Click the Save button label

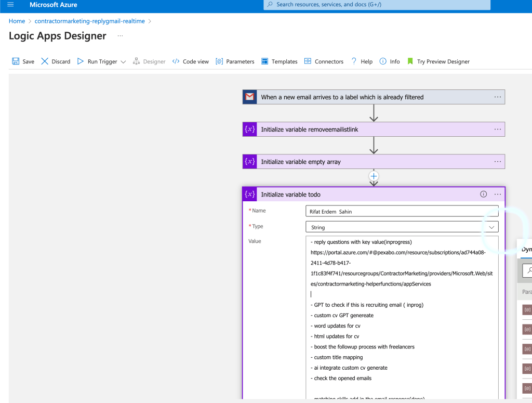point(29,61)
